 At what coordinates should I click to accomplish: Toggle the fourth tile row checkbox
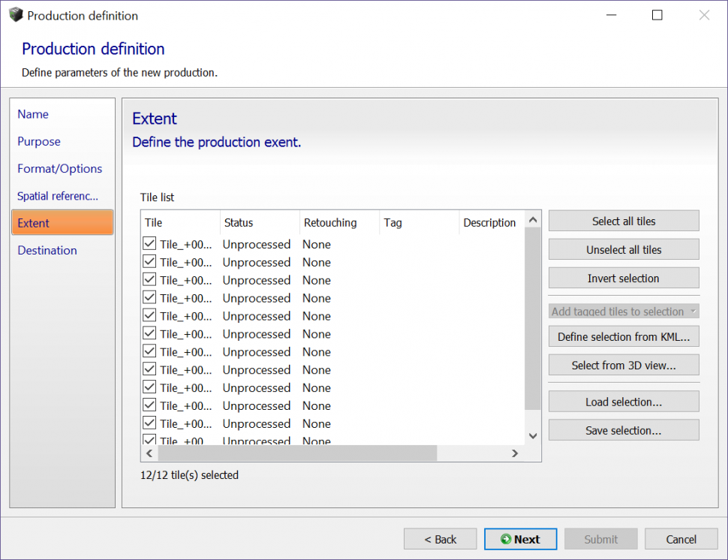point(149,297)
